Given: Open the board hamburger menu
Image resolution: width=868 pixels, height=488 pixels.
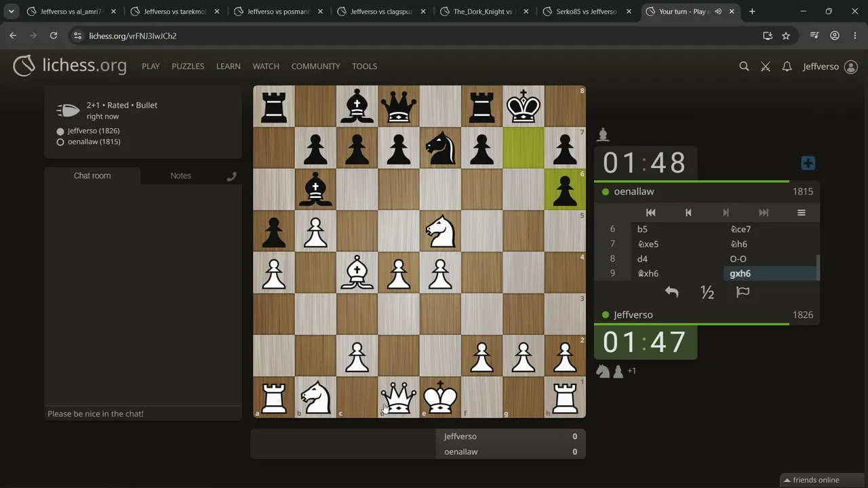Looking at the screenshot, I should click(x=801, y=213).
